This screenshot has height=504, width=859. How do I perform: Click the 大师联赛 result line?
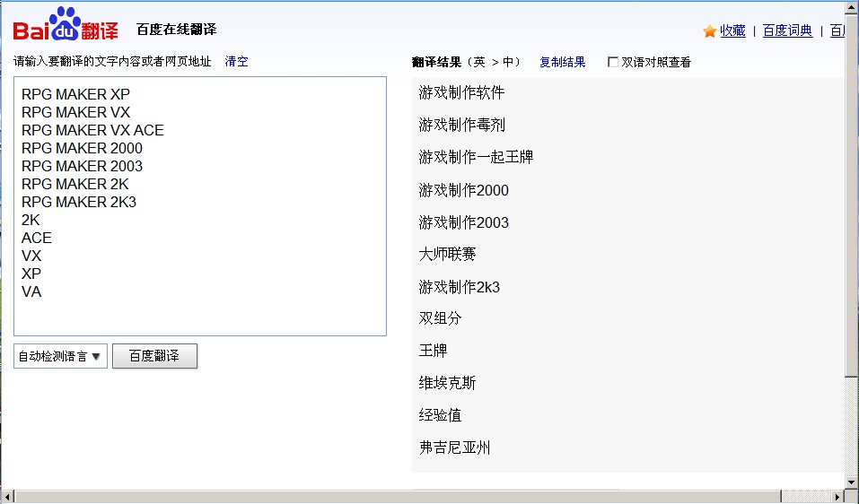pyautogui.click(x=447, y=254)
